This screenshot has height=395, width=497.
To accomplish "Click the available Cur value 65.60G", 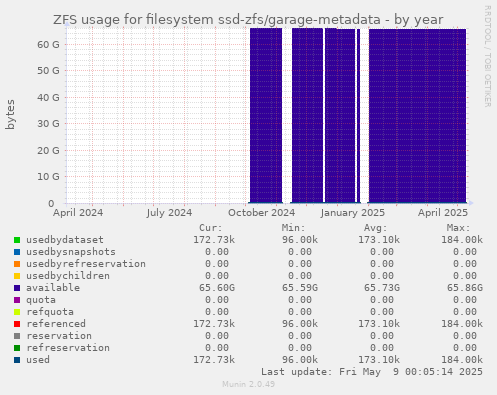I will pyautogui.click(x=217, y=288).
